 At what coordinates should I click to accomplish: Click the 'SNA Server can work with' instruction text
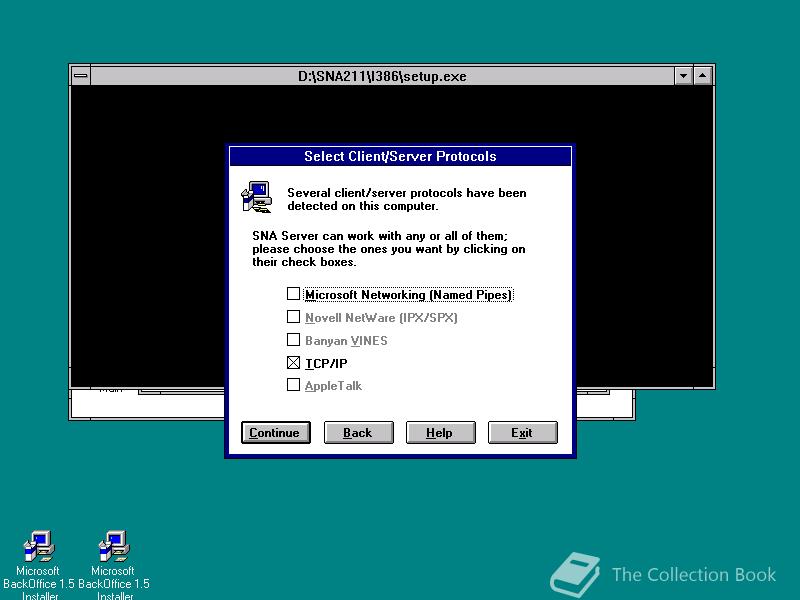tap(388, 249)
